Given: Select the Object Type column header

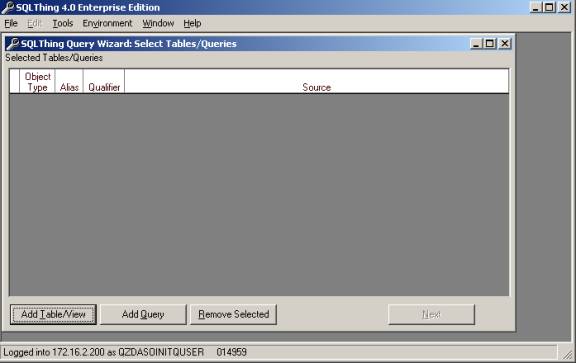Looking at the screenshot, I should coord(37,82).
